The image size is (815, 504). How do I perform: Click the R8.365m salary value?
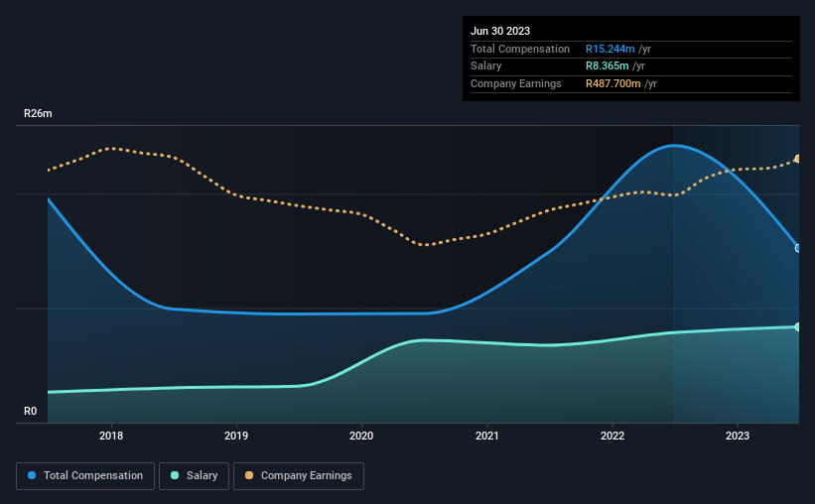(608, 66)
